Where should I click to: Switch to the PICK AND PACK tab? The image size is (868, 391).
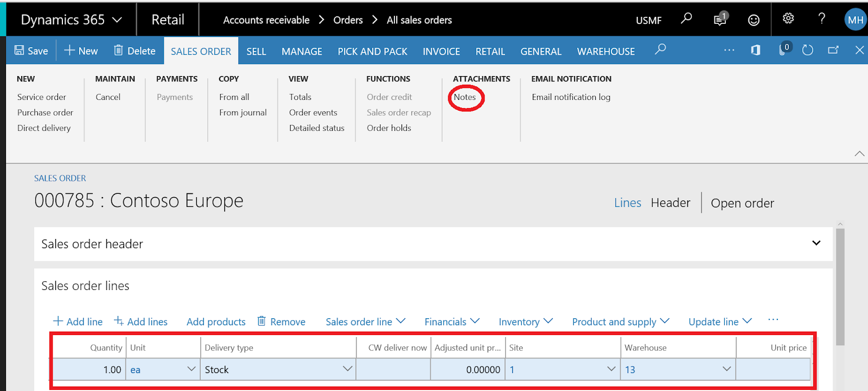point(372,52)
